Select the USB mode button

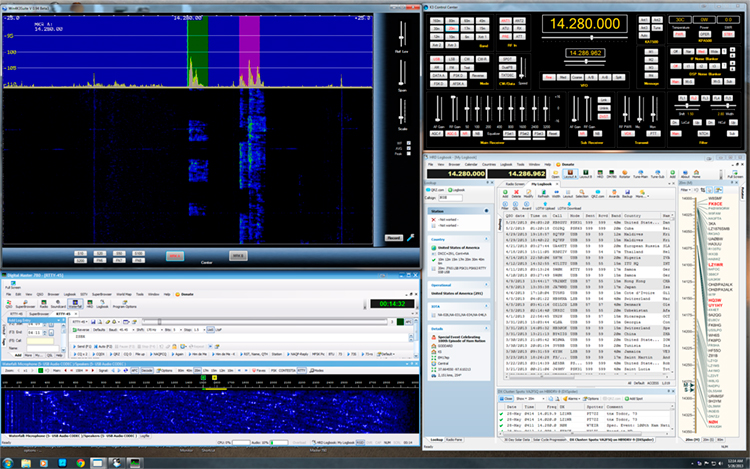coord(436,58)
